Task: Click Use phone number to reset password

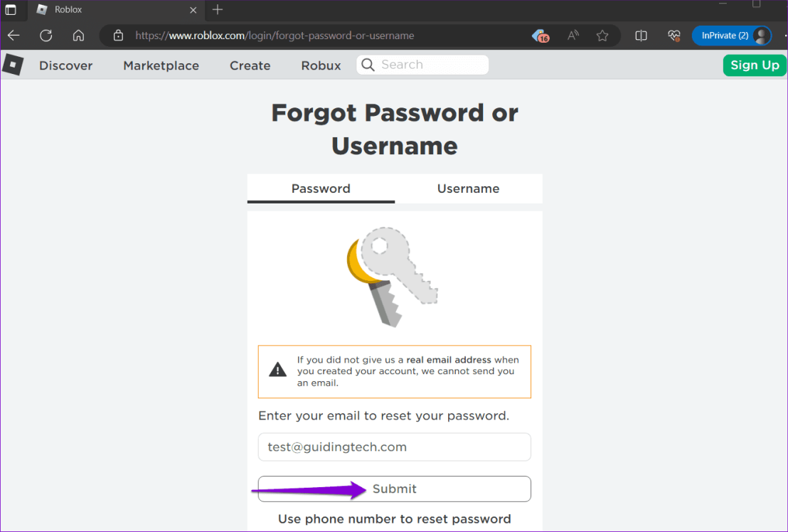Action: coord(394,519)
